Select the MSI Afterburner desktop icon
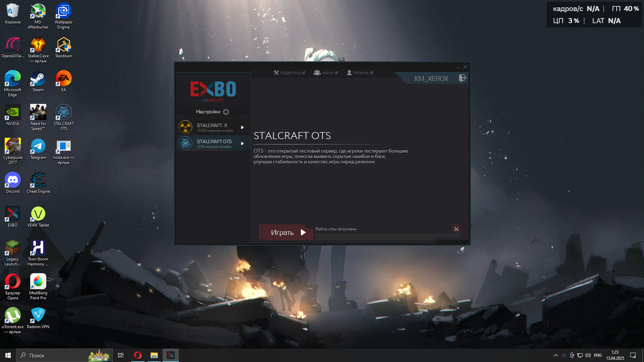 38,16
